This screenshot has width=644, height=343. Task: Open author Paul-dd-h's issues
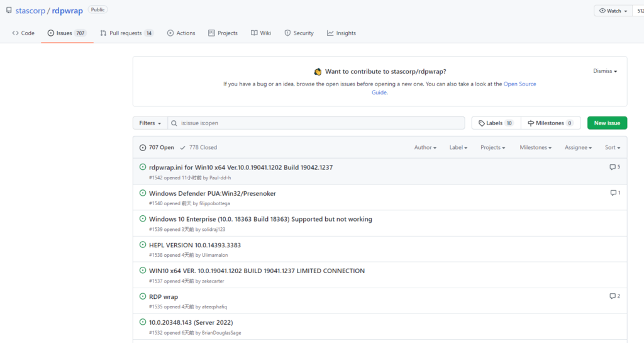pyautogui.click(x=220, y=178)
